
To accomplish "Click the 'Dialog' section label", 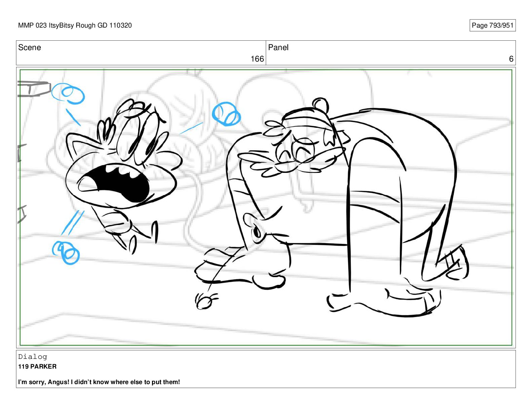I will (x=33, y=357).
